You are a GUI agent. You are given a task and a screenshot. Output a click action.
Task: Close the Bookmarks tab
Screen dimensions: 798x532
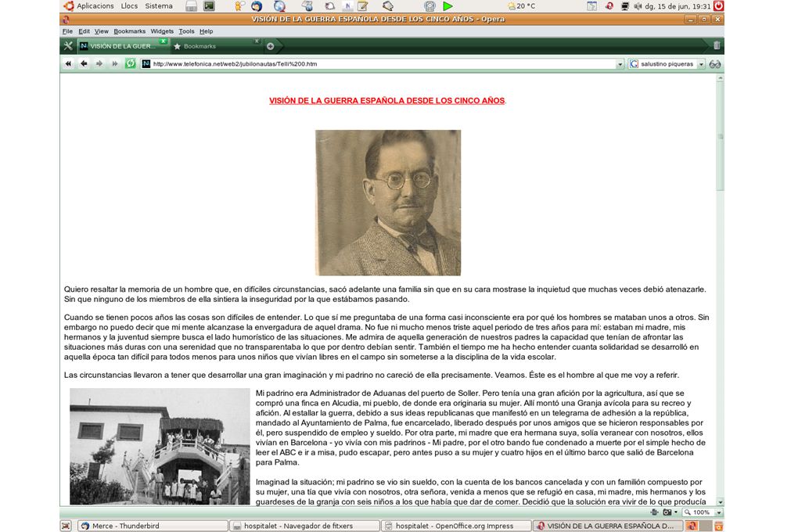point(257,41)
